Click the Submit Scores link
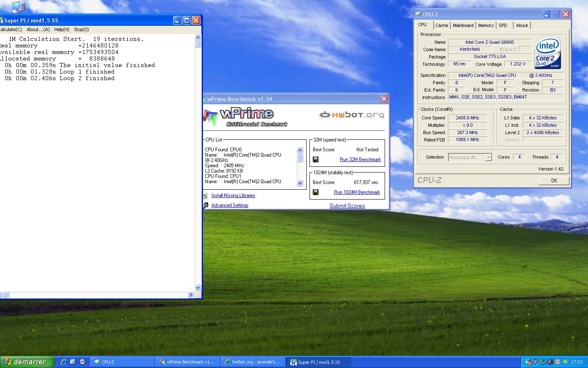The width and height of the screenshot is (588, 368). 347,206
